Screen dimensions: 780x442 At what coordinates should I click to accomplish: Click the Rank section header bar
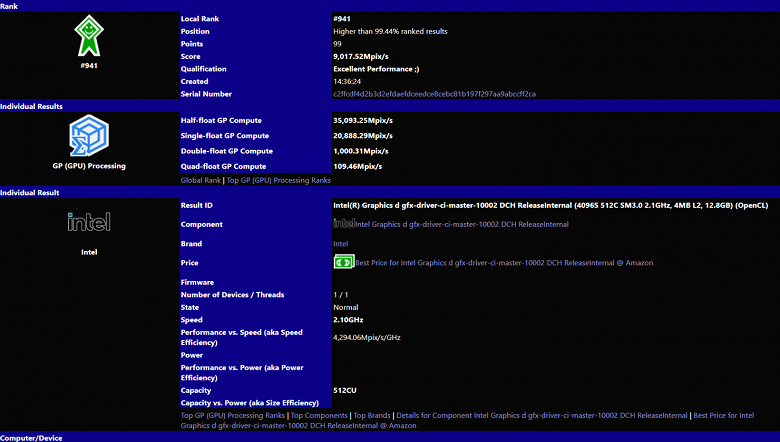(x=390, y=6)
